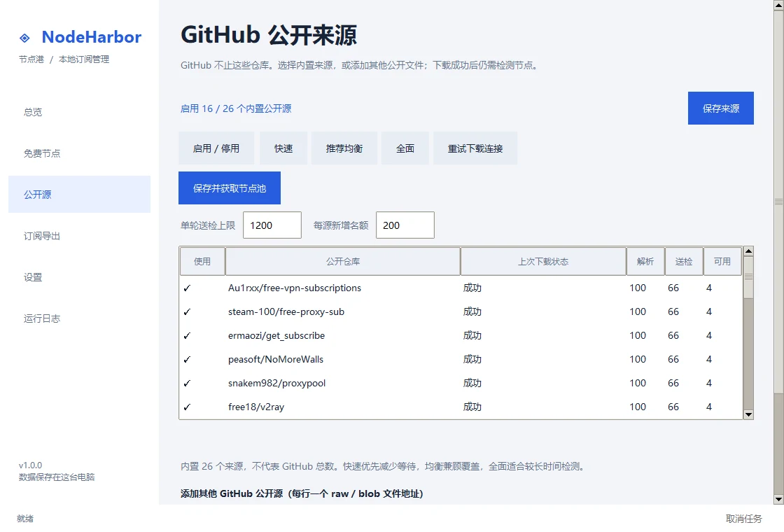The width and height of the screenshot is (784, 532).
Task: Focus the 单轮送检上限 field showing 1200
Action: (272, 225)
